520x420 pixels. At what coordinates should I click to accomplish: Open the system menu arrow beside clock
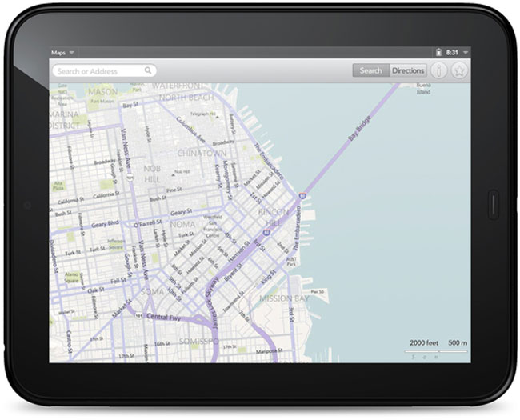pos(466,53)
